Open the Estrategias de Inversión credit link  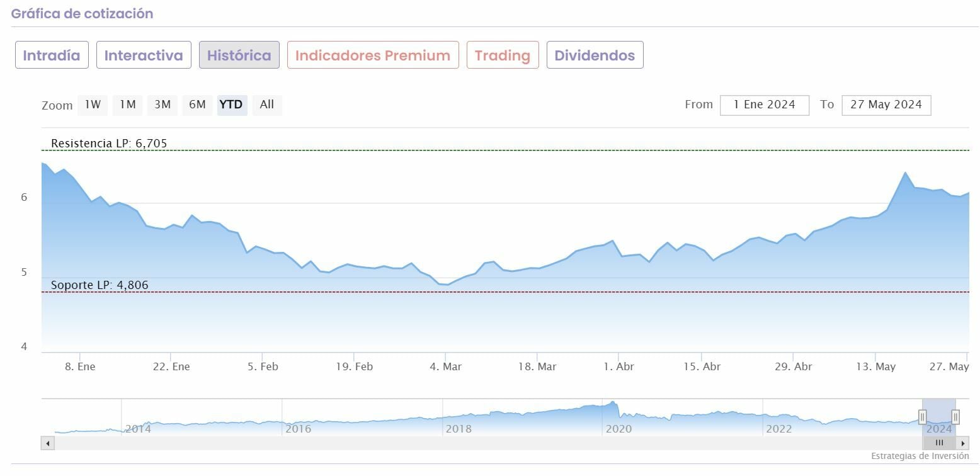tap(920, 456)
